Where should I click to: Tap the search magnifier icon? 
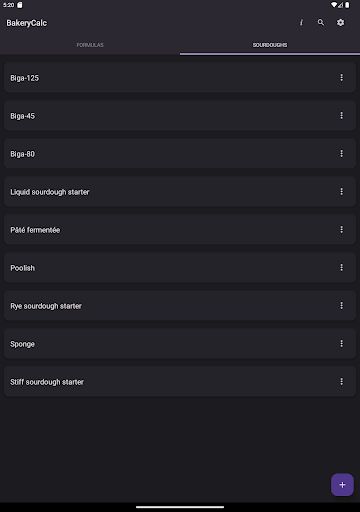tap(321, 23)
